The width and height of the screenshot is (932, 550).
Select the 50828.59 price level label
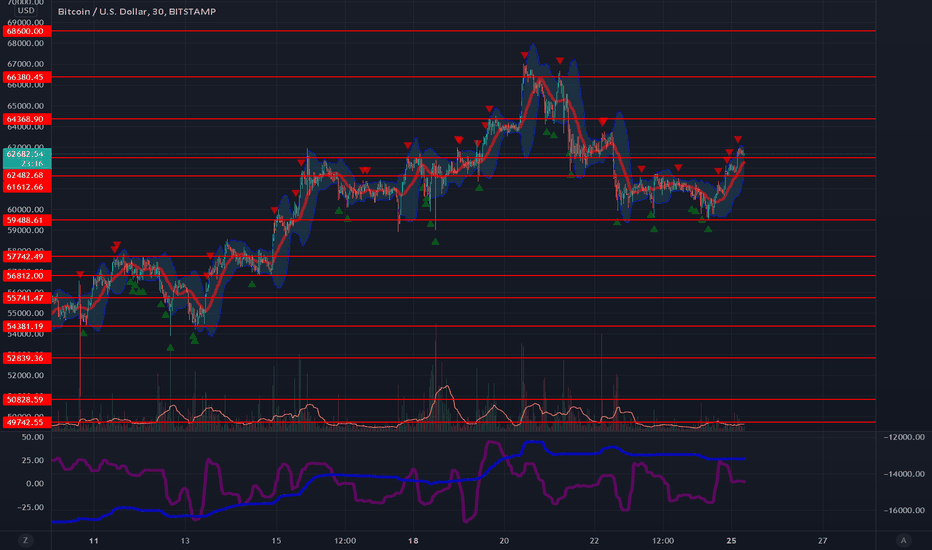pos(26,400)
